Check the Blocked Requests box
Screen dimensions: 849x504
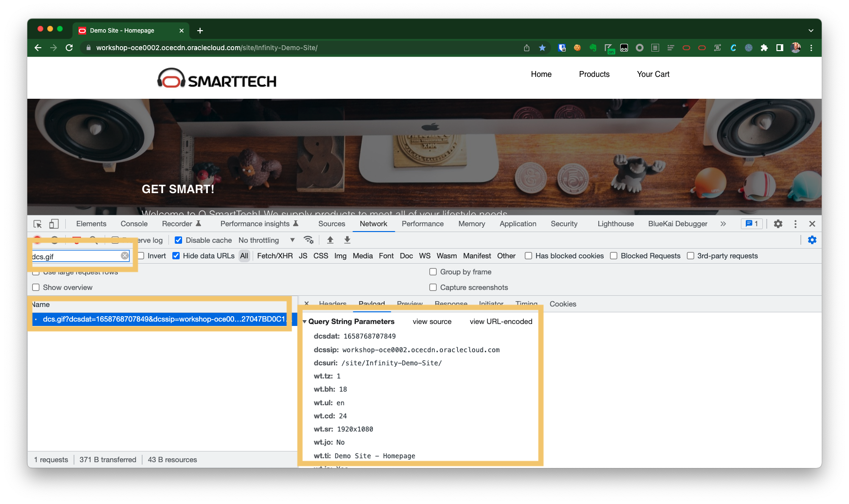pos(613,256)
